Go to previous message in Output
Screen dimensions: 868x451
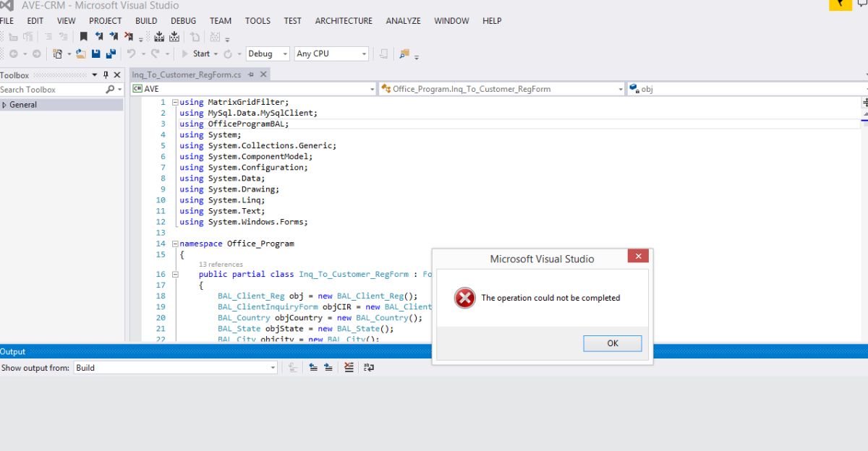click(312, 367)
